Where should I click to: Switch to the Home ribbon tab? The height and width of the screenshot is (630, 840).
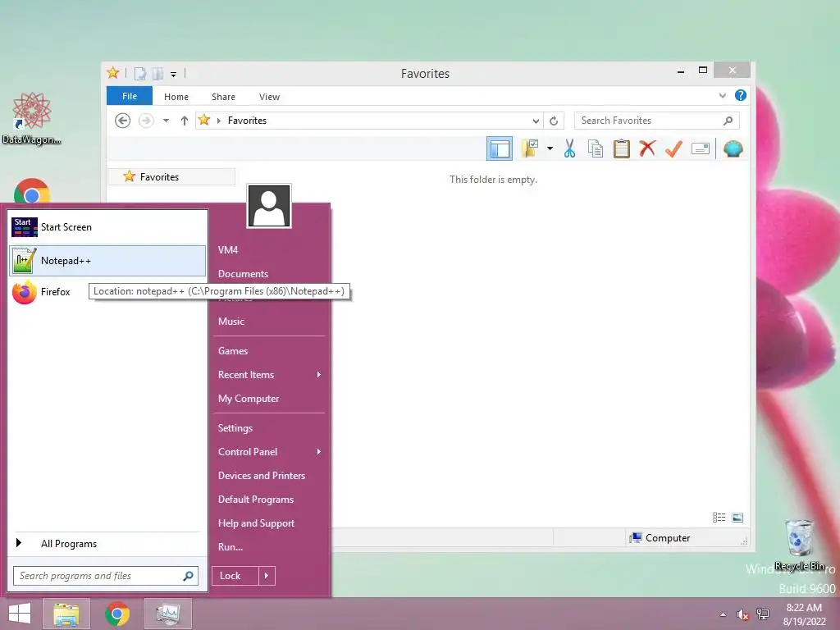[176, 97]
